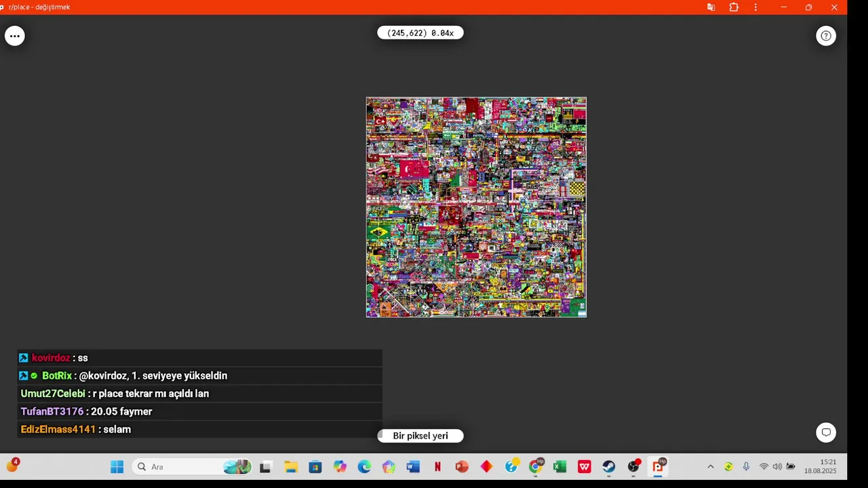868x488 pixels.
Task: Open the Windows Start menu
Action: point(117,466)
